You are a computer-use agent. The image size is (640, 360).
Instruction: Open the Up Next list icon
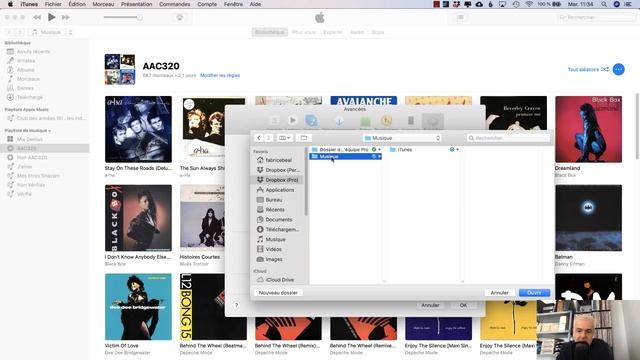point(460,17)
